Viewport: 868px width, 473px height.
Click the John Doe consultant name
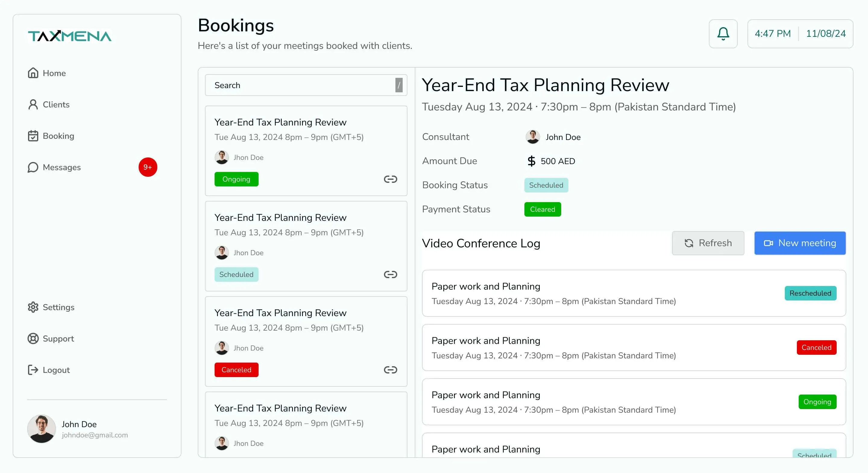563,137
